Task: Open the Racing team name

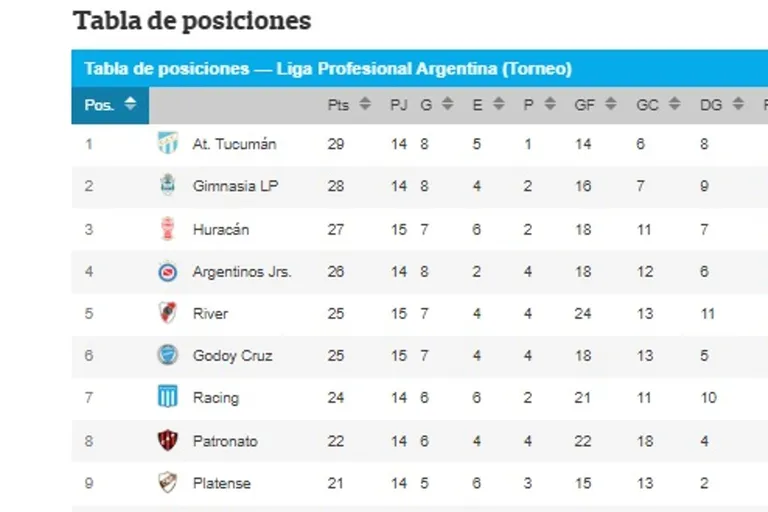Action: [x=216, y=397]
